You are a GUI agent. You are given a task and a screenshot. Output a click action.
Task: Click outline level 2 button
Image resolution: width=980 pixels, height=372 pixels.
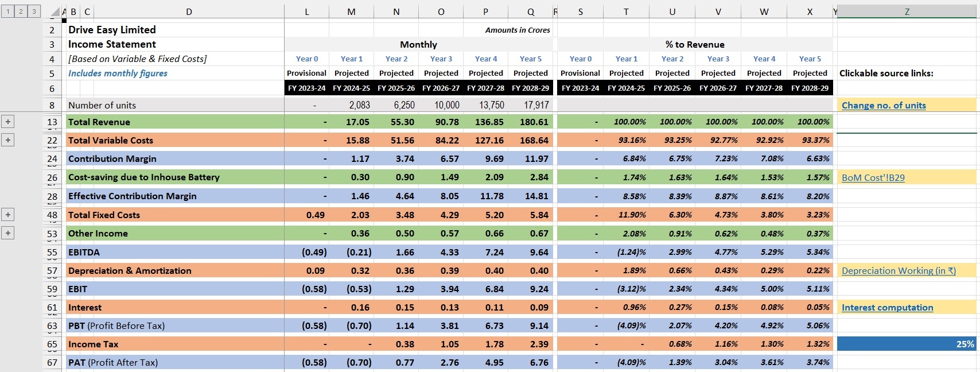point(21,11)
